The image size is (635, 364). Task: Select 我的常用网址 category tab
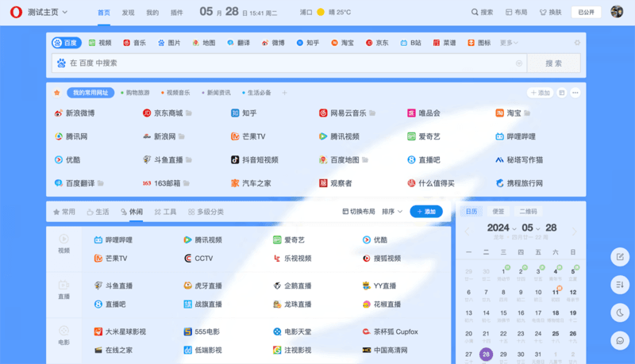[90, 93]
